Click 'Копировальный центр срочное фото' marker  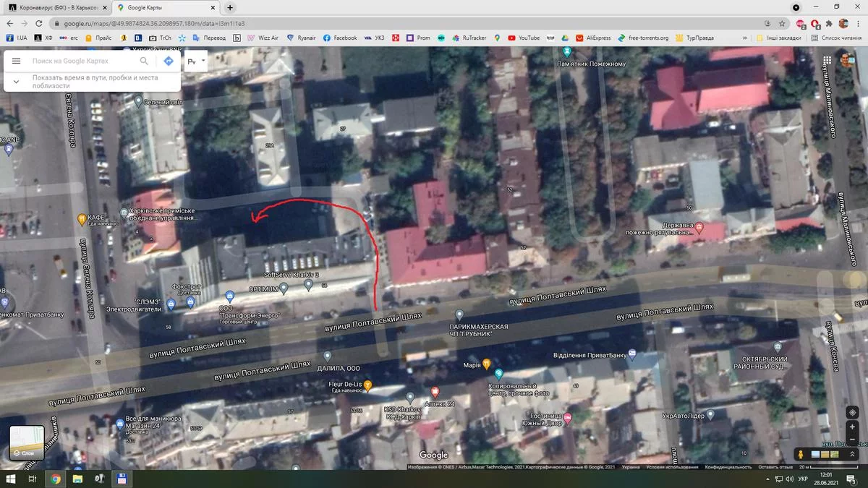click(498, 374)
